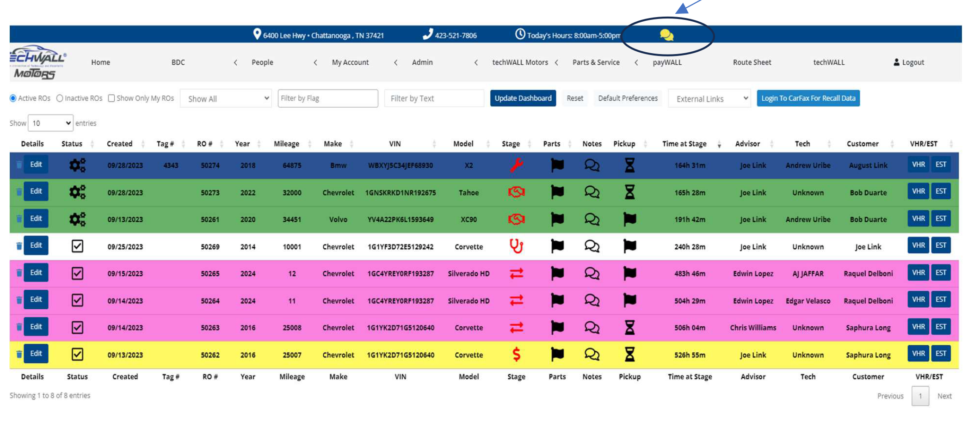Open the Show All dropdown
The width and height of the screenshot is (980, 422).
227,98
